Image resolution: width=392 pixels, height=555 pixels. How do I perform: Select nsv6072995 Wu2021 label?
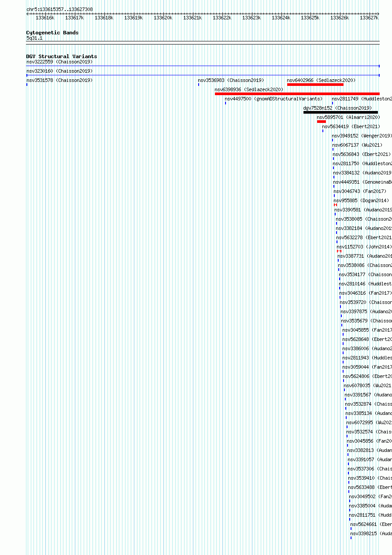point(369,422)
